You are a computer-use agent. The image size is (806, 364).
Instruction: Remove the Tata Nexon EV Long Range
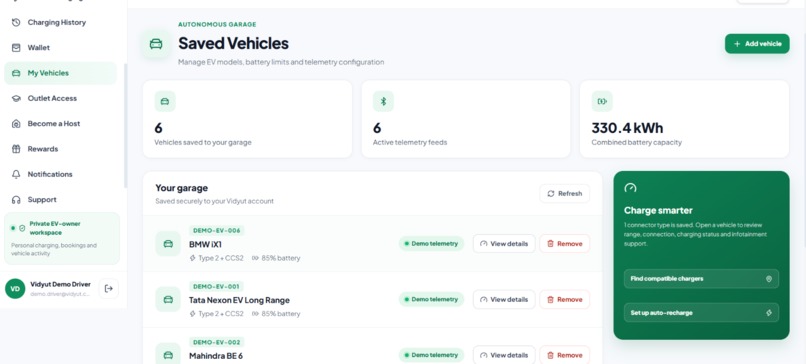[564, 299]
